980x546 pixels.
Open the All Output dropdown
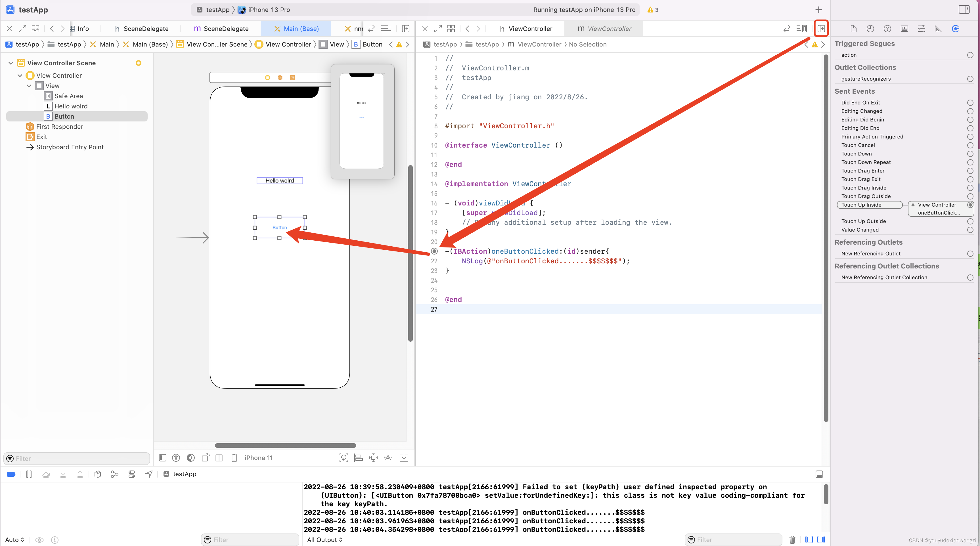[x=324, y=539]
